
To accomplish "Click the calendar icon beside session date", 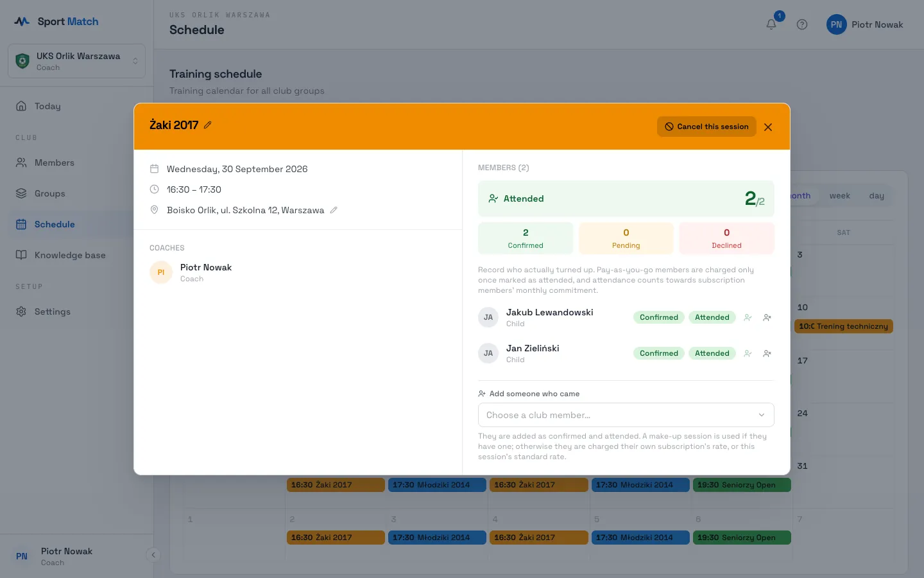I will point(154,169).
